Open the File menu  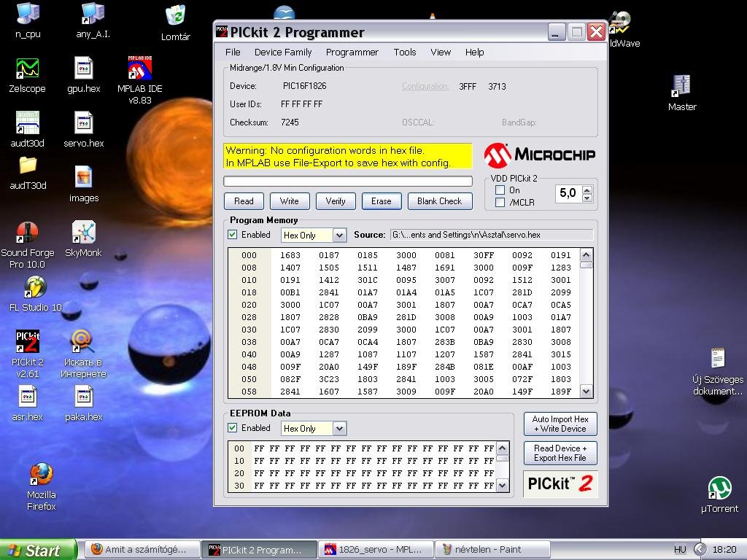(x=233, y=52)
